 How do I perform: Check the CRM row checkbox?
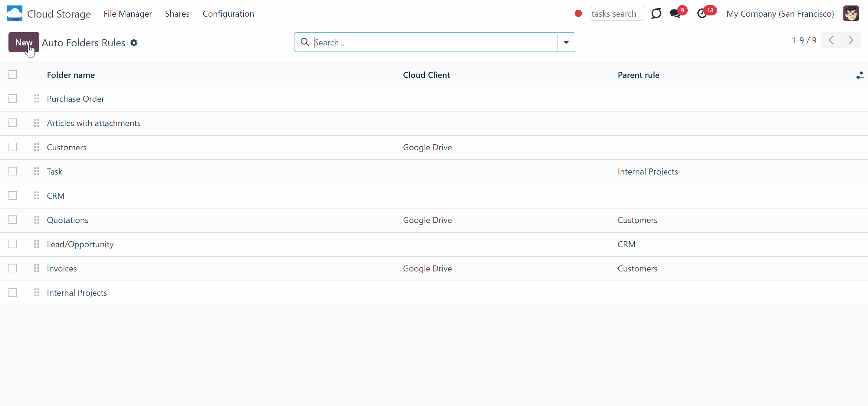coord(13,196)
